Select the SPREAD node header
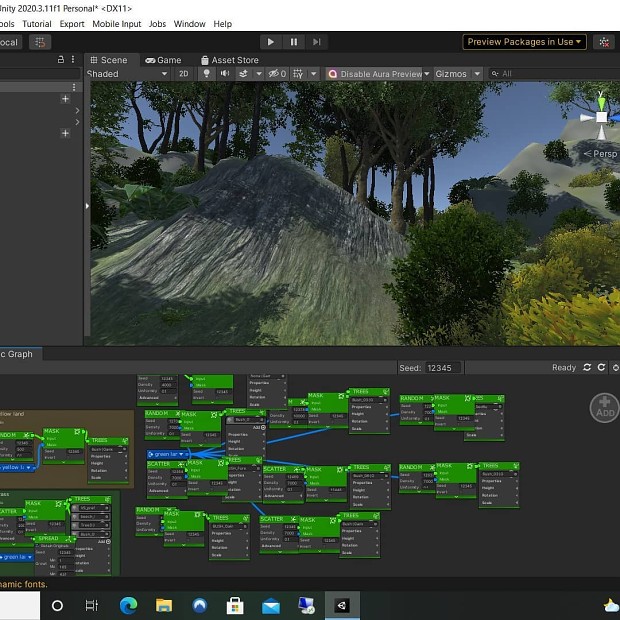Image resolution: width=620 pixels, height=620 pixels. (x=55, y=539)
